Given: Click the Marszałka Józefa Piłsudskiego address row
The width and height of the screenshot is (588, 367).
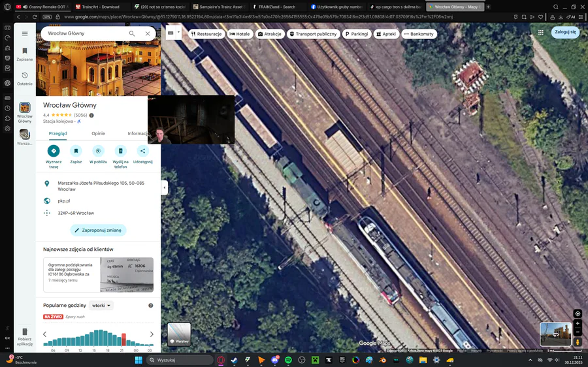Looking at the screenshot, I should point(98,186).
